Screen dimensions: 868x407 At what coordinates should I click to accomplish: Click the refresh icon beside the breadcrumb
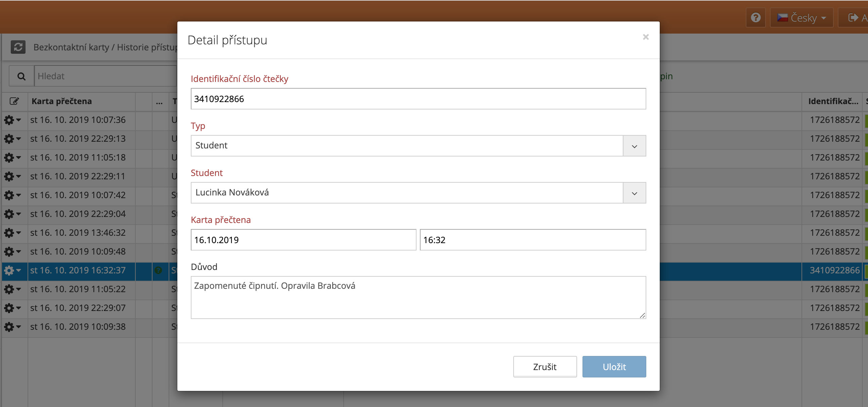[18, 47]
